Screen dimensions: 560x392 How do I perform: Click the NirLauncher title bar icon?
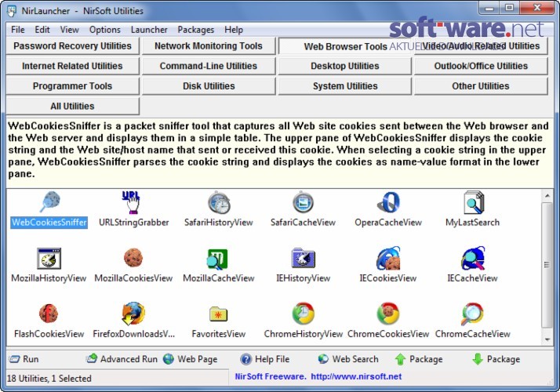tap(12, 11)
